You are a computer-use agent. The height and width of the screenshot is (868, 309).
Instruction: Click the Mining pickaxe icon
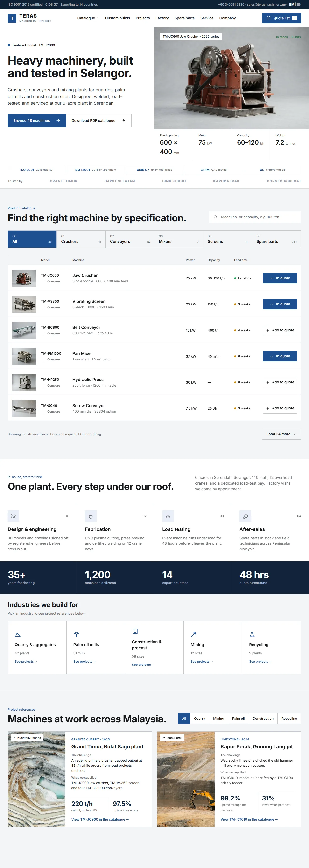point(194,635)
